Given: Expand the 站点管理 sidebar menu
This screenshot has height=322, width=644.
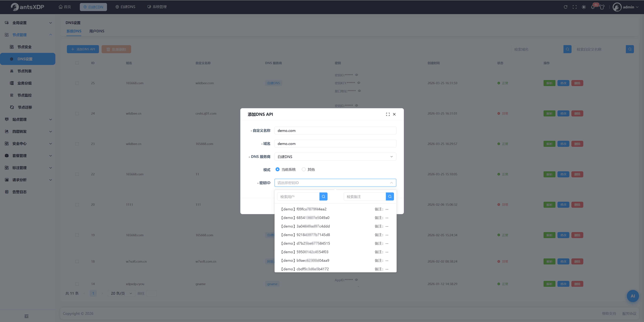Looking at the screenshot, I should click(28, 120).
